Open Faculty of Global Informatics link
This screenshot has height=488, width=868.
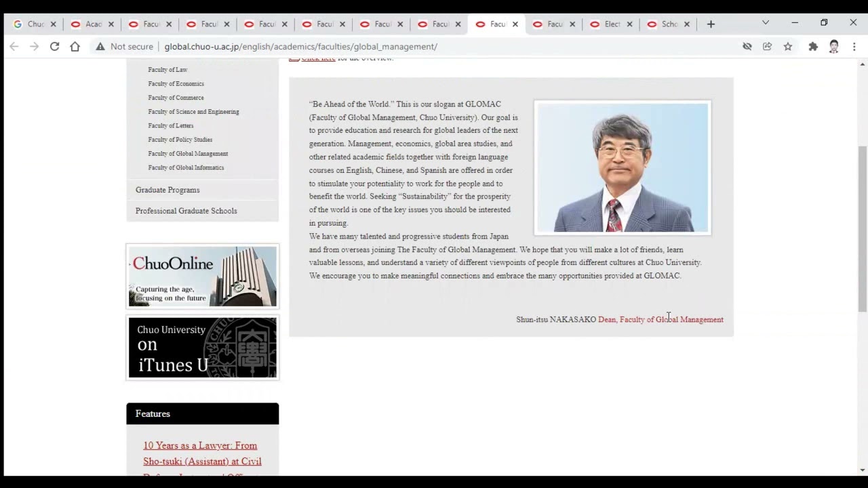186,167
